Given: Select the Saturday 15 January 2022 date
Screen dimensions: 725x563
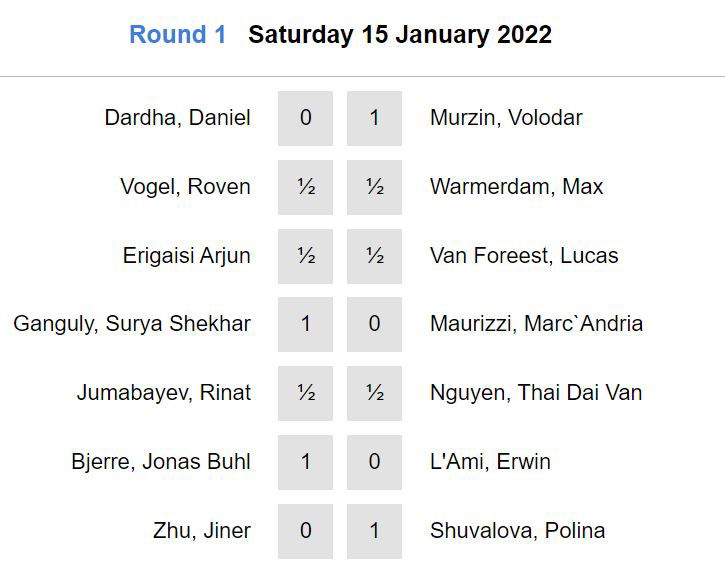Looking at the screenshot, I should click(400, 35).
